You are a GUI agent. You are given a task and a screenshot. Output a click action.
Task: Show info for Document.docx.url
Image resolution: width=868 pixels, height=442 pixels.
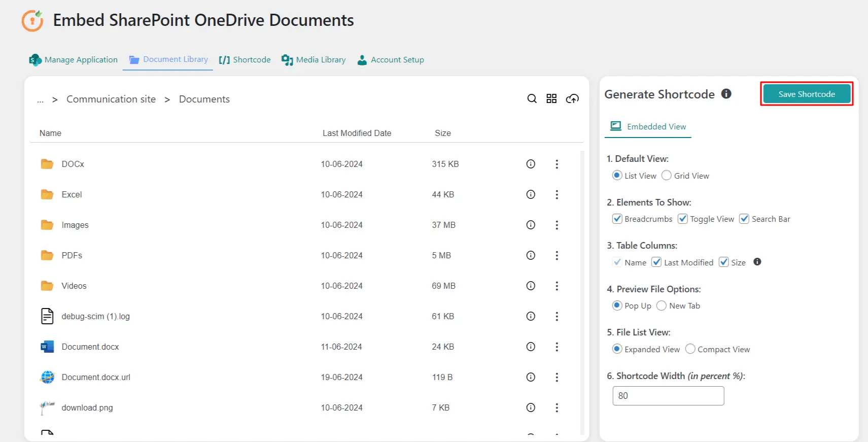[531, 377]
